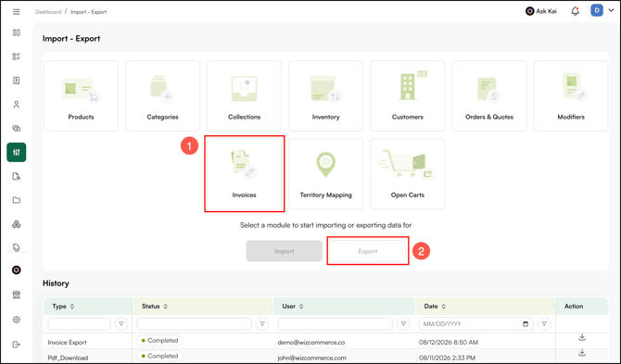621x364 pixels.
Task: Download the Invoice Export file
Action: (x=582, y=337)
